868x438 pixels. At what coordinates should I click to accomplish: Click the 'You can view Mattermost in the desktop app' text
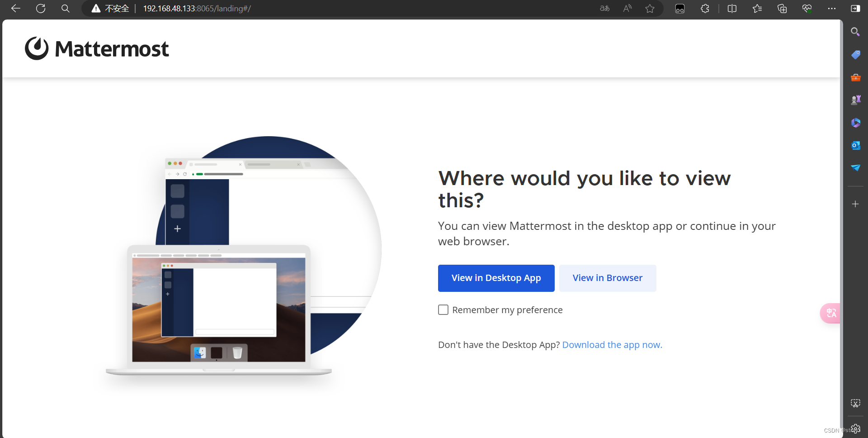tap(607, 233)
